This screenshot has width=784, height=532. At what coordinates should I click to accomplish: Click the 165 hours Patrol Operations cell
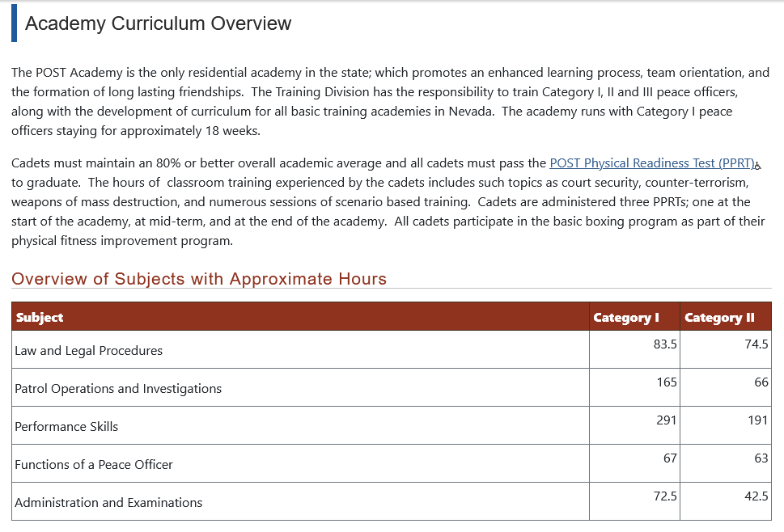pos(667,382)
